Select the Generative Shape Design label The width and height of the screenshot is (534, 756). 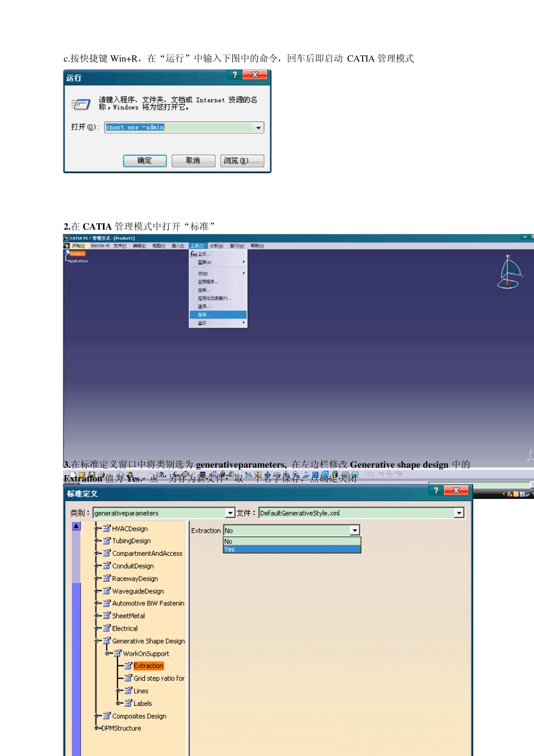click(x=148, y=641)
